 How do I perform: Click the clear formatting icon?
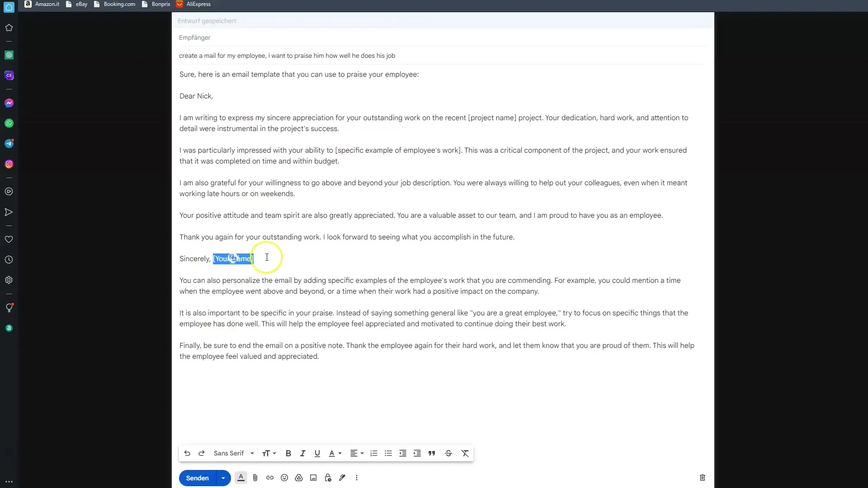(465, 454)
